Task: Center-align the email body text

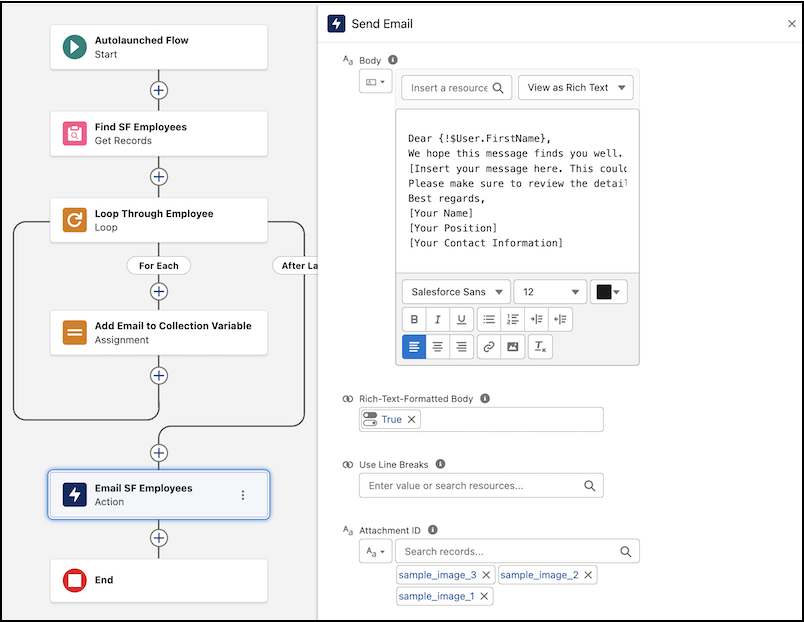Action: click(437, 347)
